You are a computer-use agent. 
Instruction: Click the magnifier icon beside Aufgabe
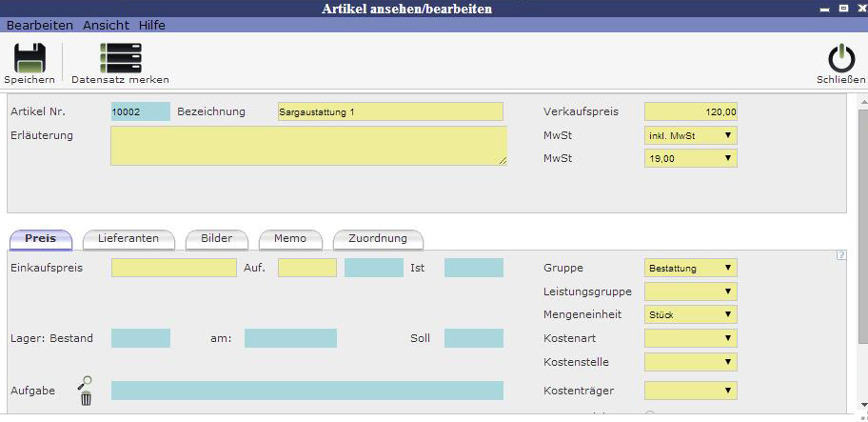pyautogui.click(x=86, y=383)
